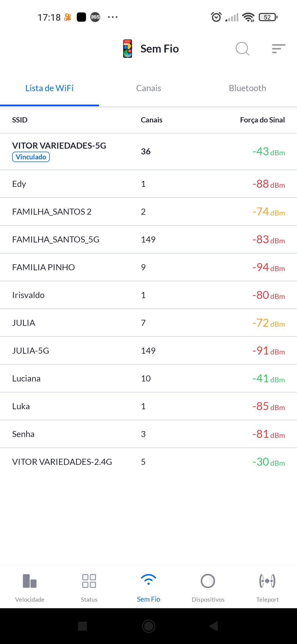Open the Velocidade speed icon
Viewport: 297px width, 644px height.
coord(30,581)
